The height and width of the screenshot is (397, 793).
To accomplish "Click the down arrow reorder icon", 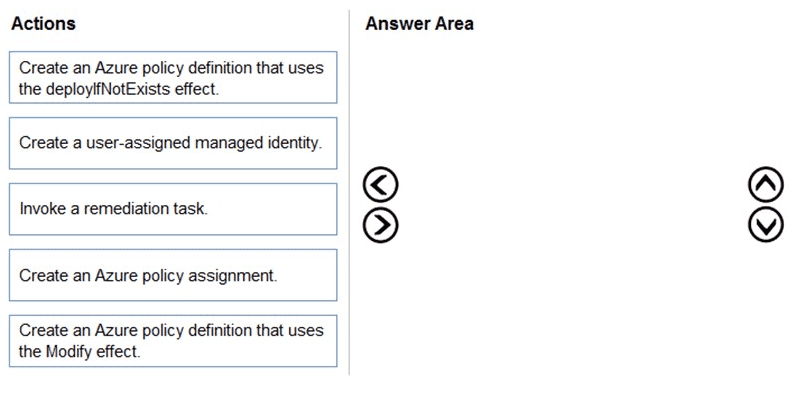I will point(766,225).
